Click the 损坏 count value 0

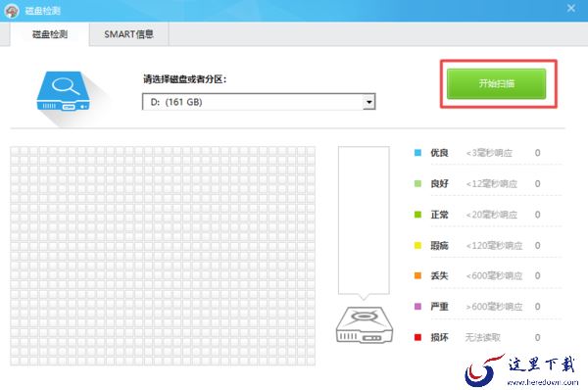537,337
